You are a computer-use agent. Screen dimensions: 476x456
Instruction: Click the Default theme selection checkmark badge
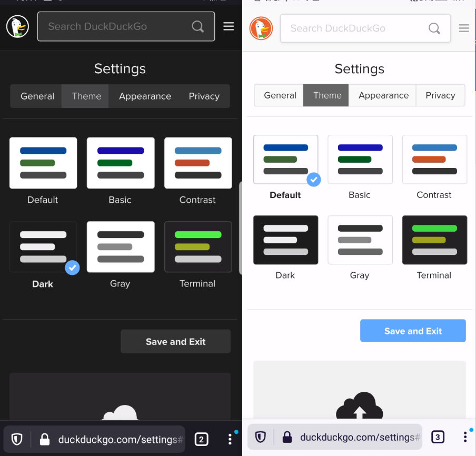pos(314,180)
